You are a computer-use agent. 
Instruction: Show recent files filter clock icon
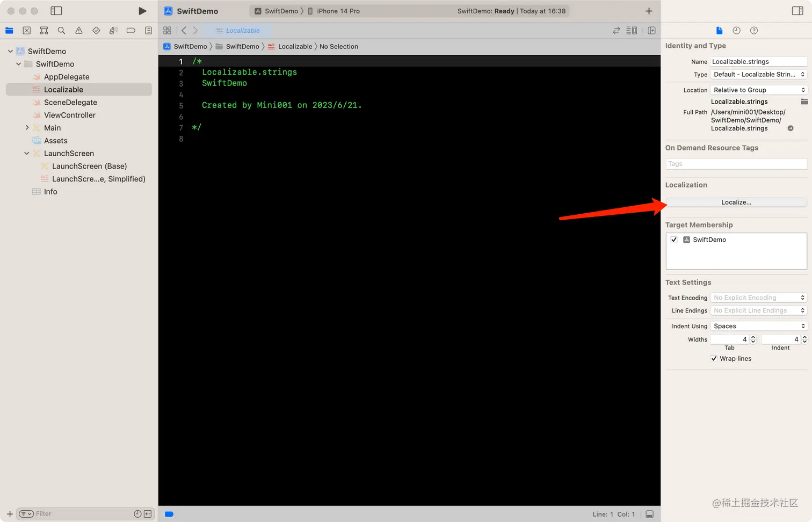[x=137, y=514]
